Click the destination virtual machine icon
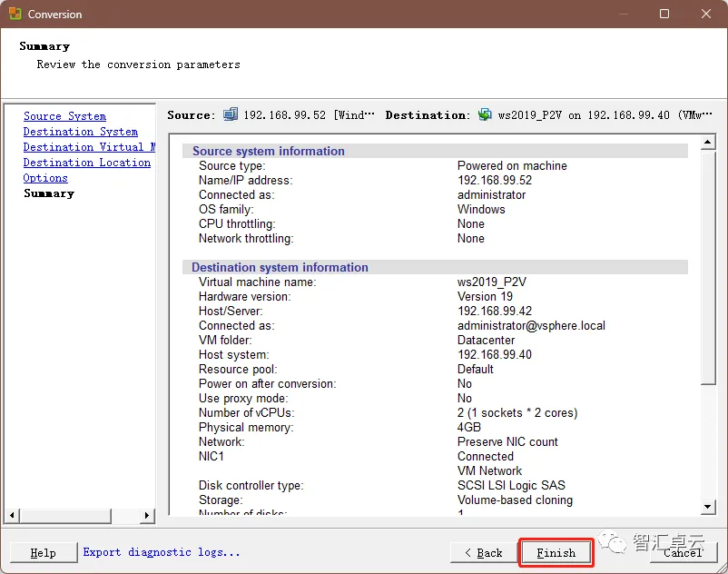The height and width of the screenshot is (574, 728). pyautogui.click(x=485, y=114)
